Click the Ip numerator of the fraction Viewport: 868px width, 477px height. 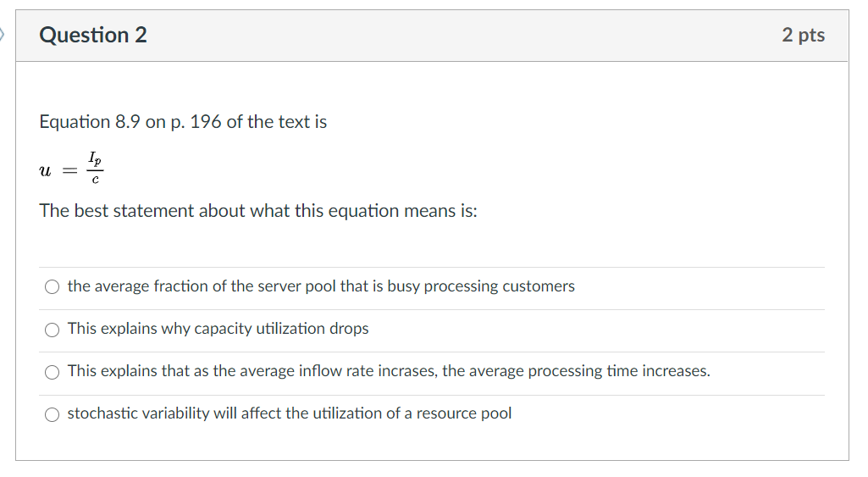(x=94, y=159)
